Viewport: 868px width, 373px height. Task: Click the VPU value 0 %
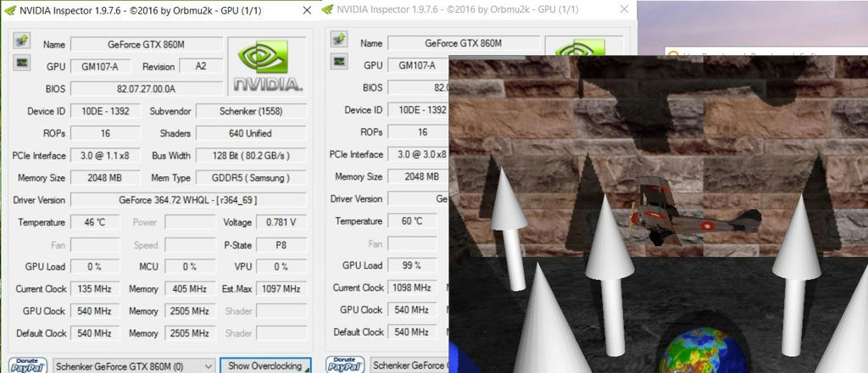281,266
